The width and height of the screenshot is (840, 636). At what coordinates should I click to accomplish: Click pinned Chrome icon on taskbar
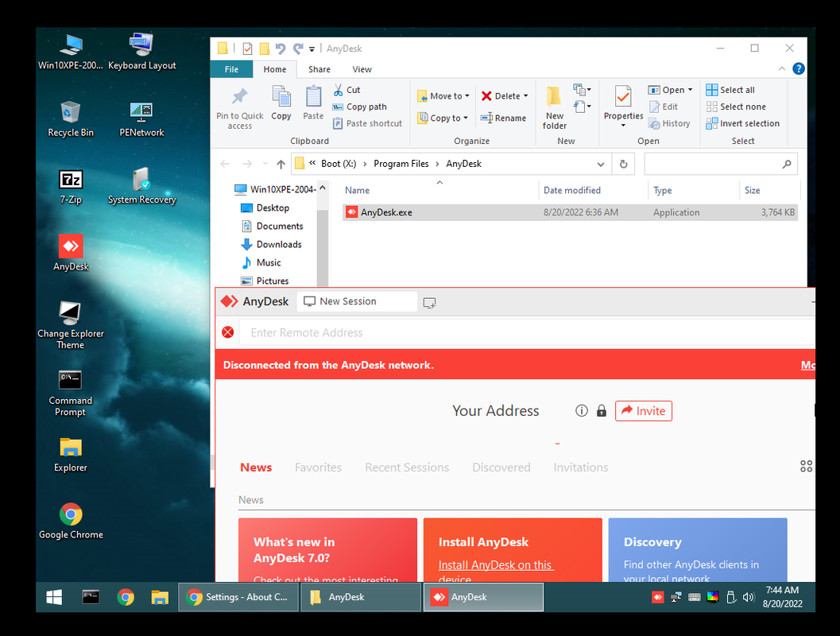126,597
